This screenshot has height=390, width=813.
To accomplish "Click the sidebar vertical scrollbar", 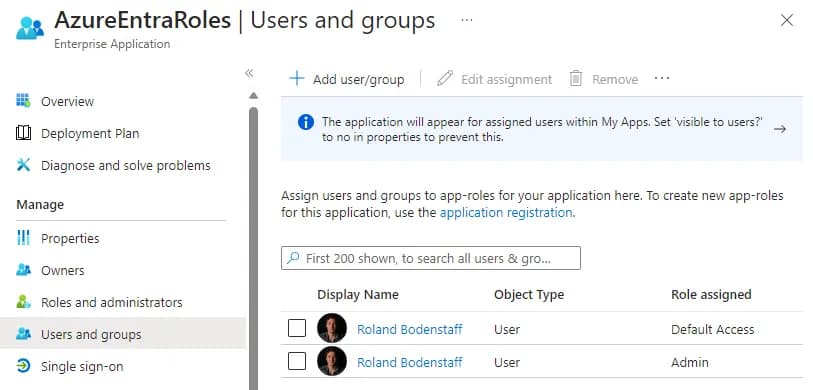I will [x=253, y=248].
